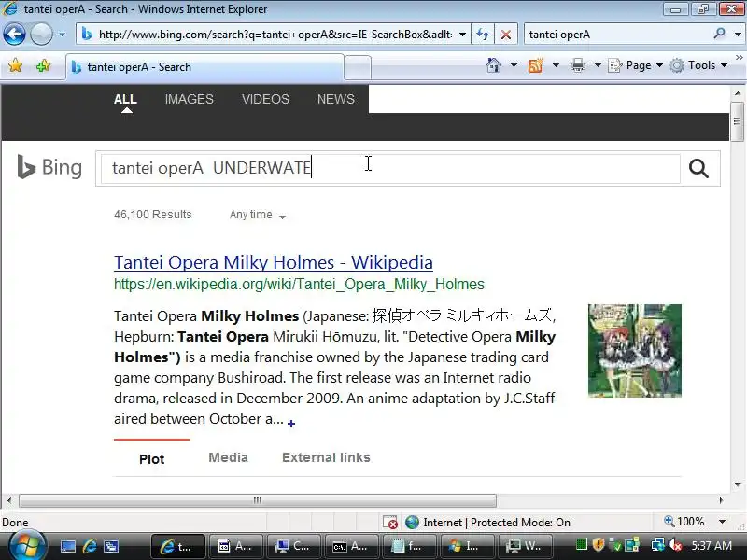Click the IE search magnifier icon
Screen dimensions: 747x560
pyautogui.click(x=719, y=34)
